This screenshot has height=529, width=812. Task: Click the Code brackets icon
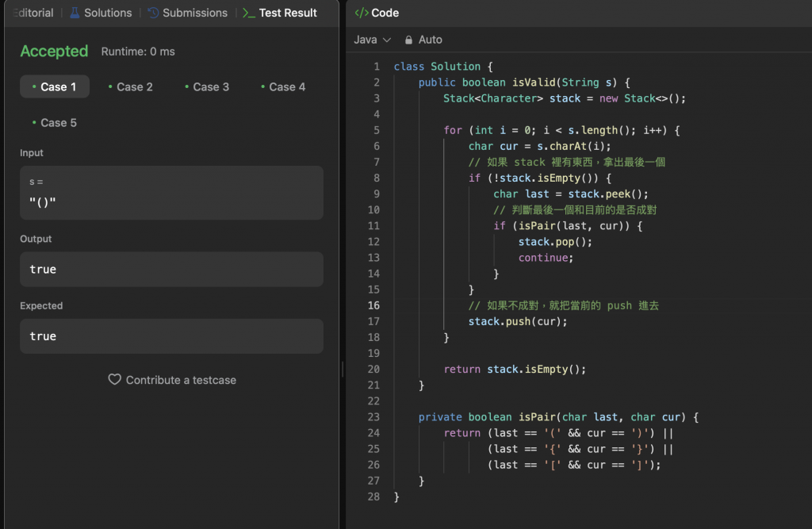(362, 13)
